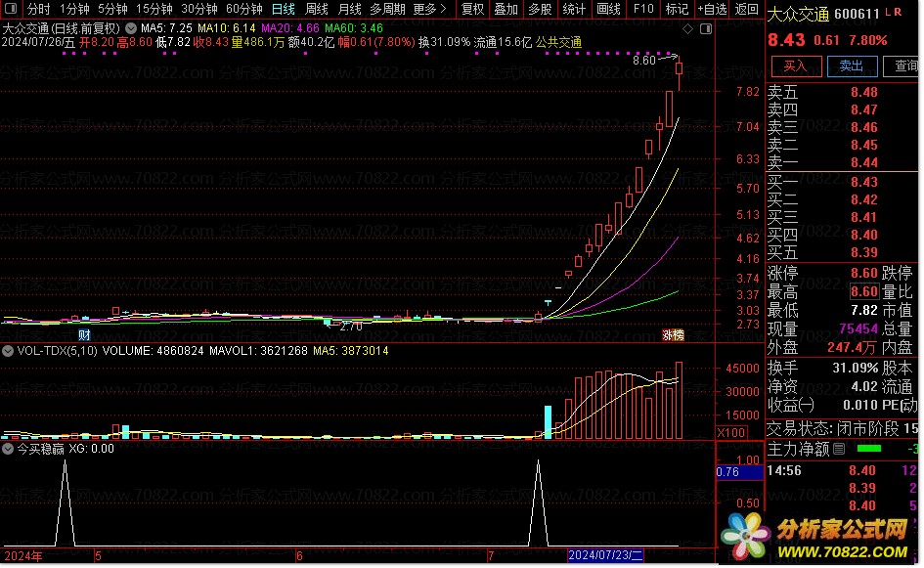Screen dimensions: 924x568
Task: Select the 5分钟 period tab
Action: pos(112,9)
